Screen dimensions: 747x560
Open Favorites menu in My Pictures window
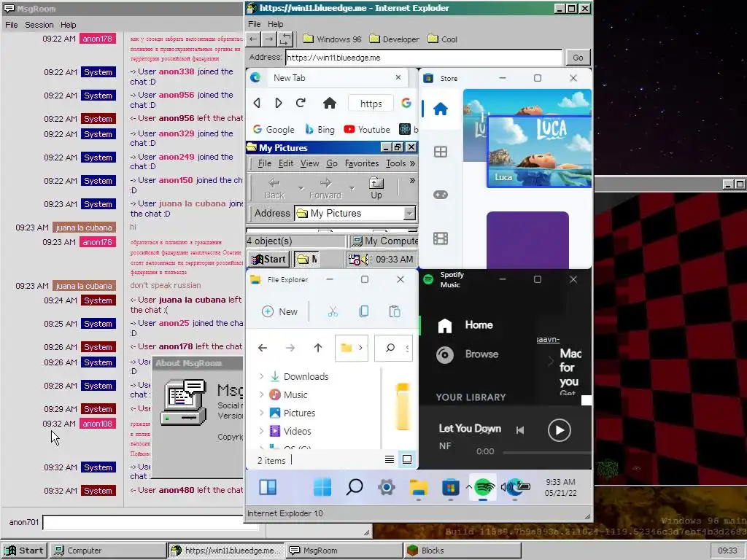(x=362, y=163)
